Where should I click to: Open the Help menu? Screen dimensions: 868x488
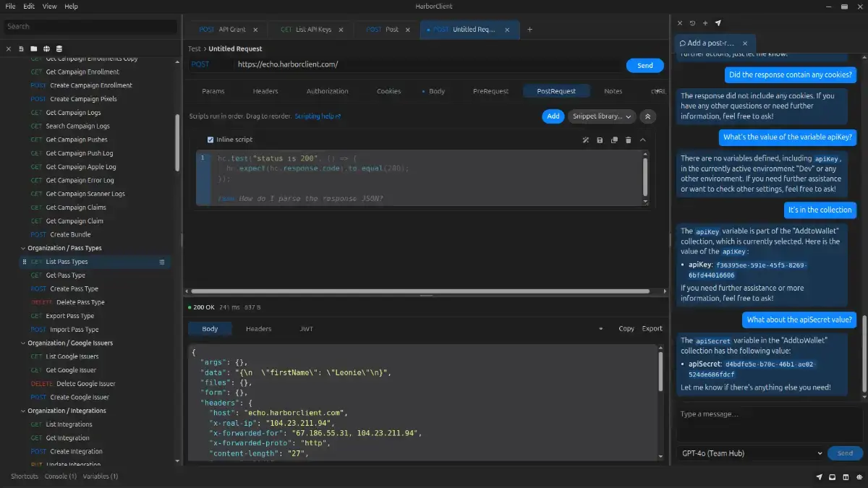click(x=71, y=6)
